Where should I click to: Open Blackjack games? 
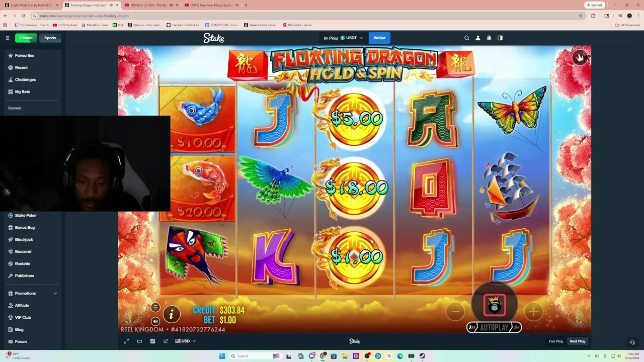click(24, 239)
